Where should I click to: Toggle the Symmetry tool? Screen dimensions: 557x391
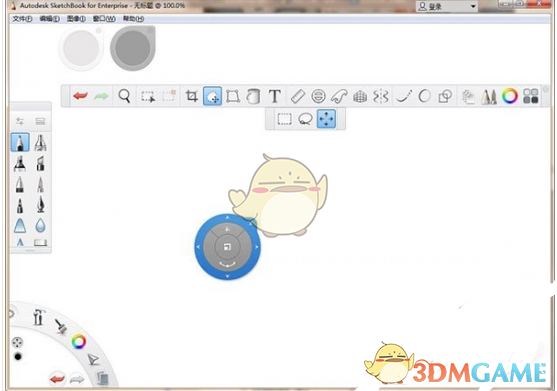pyautogui.click(x=380, y=96)
